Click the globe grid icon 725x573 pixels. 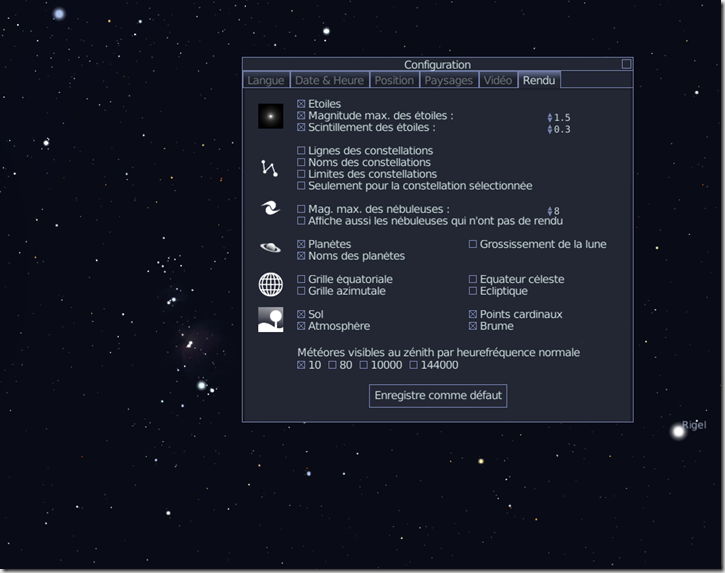(270, 285)
